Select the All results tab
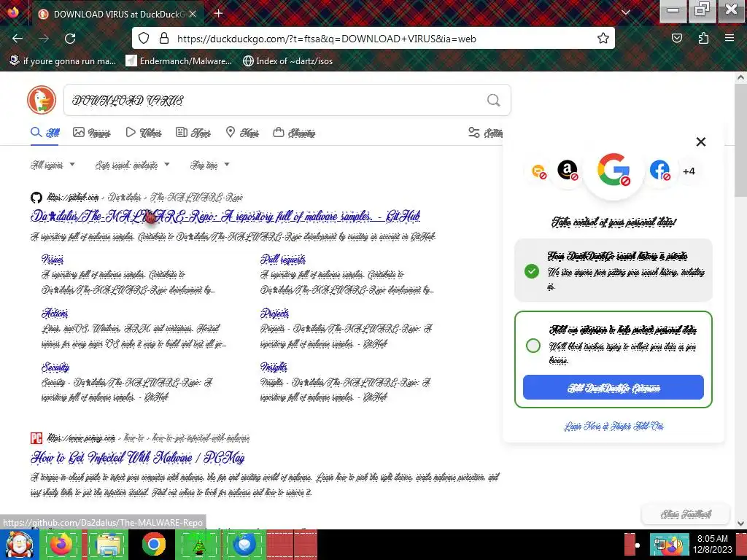The height and width of the screenshot is (560, 747). (45, 133)
